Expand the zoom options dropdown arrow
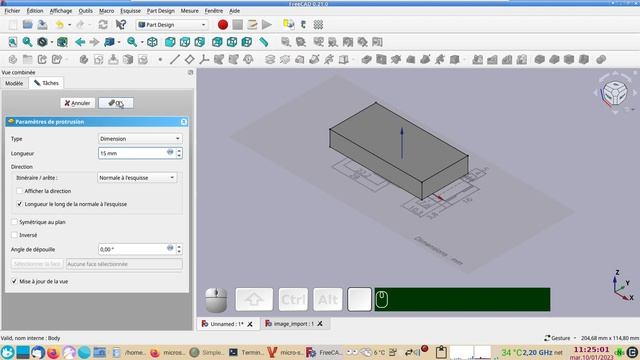 click(x=142, y=42)
